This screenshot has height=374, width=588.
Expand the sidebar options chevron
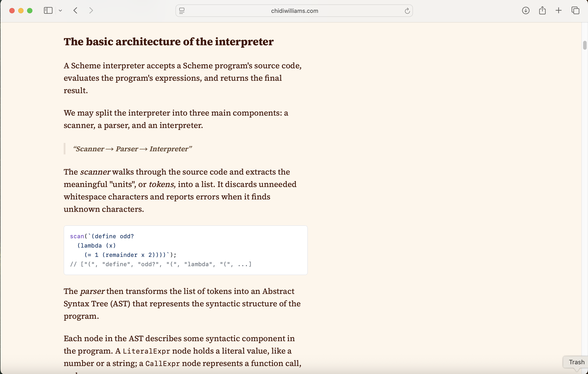point(61,10)
